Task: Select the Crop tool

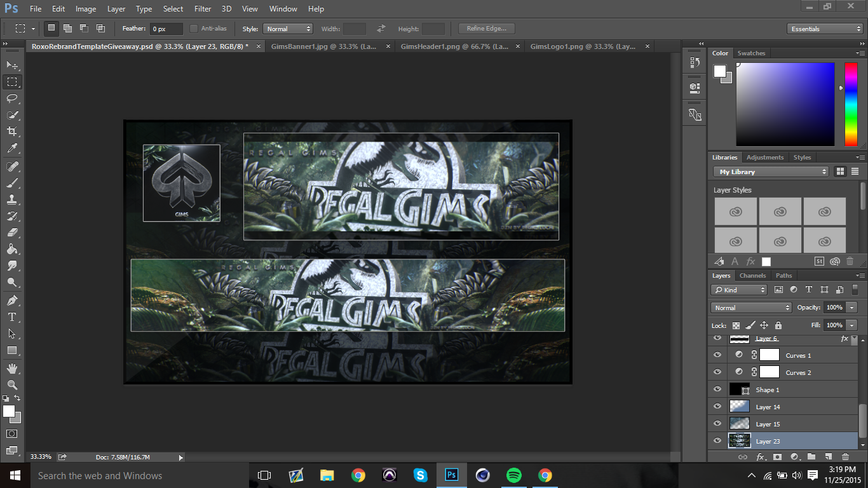Action: (x=12, y=132)
